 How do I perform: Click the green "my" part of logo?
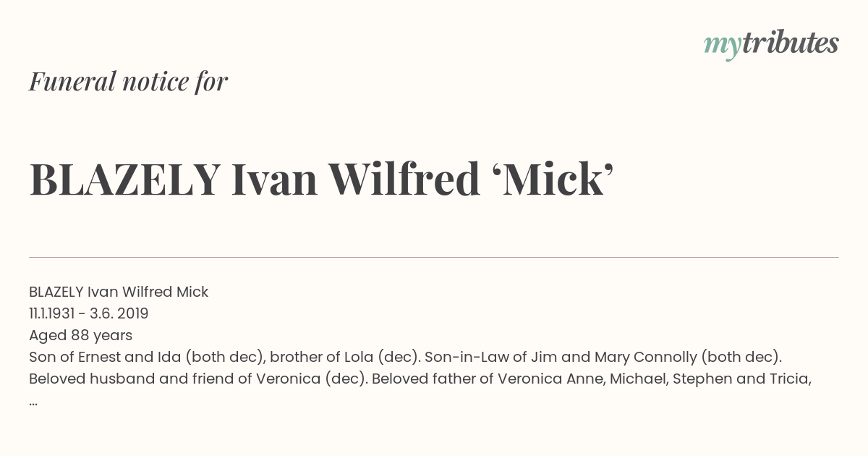(x=722, y=46)
